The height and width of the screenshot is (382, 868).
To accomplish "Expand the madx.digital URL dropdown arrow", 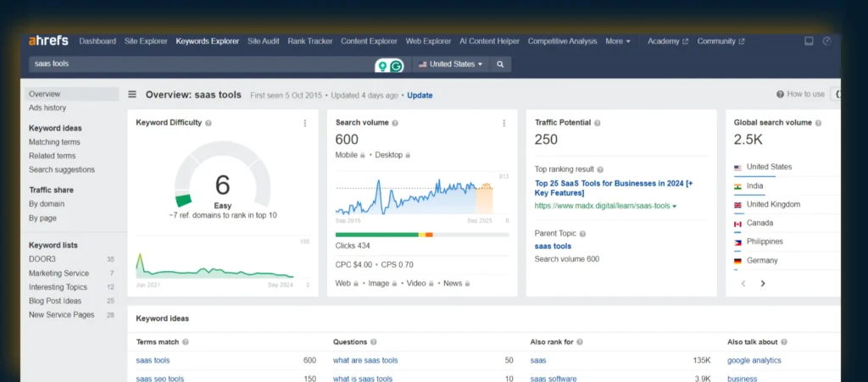I will click(675, 206).
